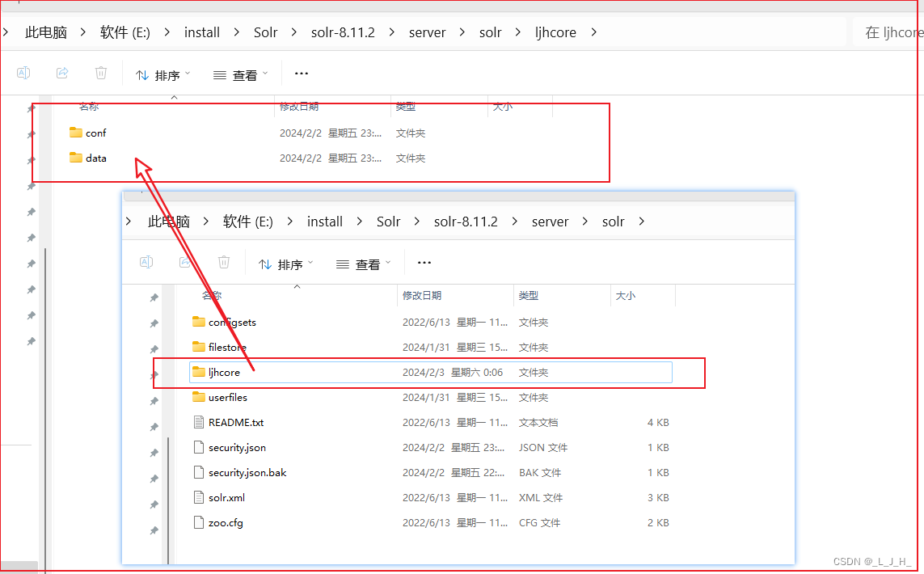Click install breadcrumb in front window

click(x=325, y=222)
